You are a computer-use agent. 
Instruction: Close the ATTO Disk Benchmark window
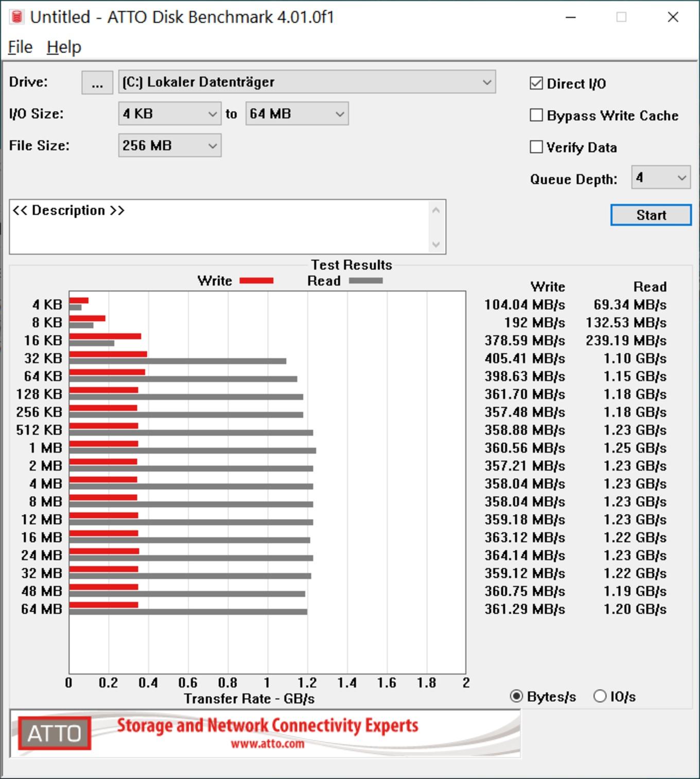pyautogui.click(x=673, y=17)
